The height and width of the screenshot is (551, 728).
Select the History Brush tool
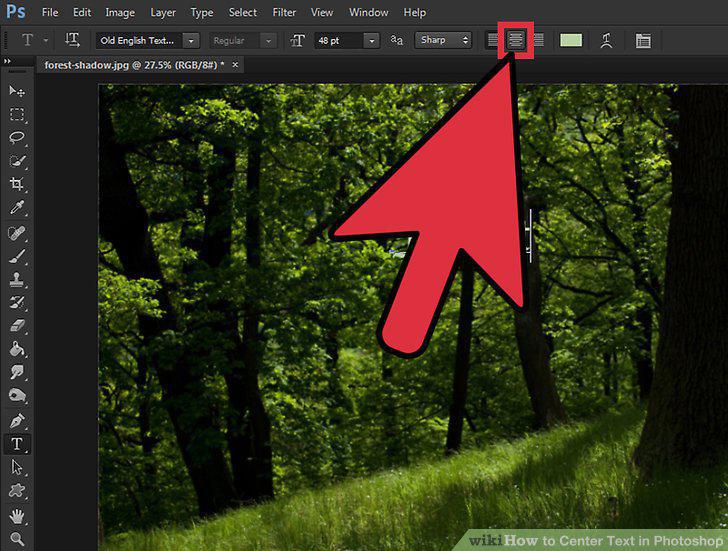click(x=17, y=302)
